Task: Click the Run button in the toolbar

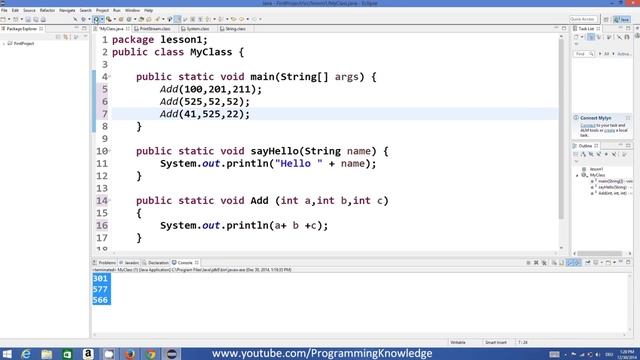Action: click(96, 19)
